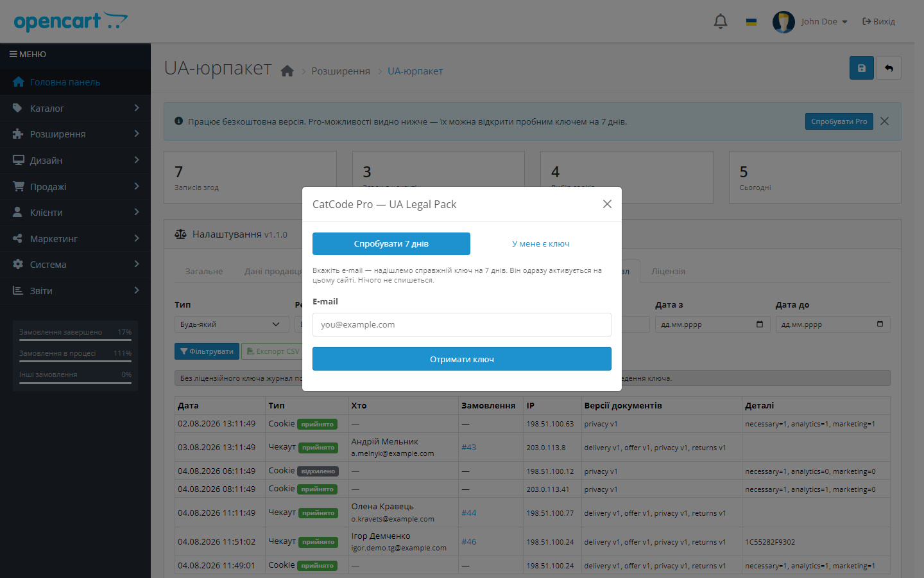Image resolution: width=924 pixels, height=578 pixels.
Task: Open the Тип dropdown set to Будь-який
Action: pos(232,324)
